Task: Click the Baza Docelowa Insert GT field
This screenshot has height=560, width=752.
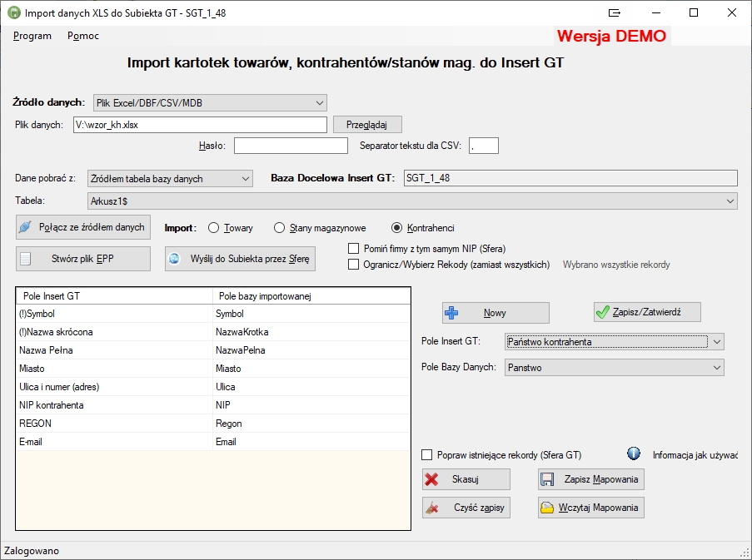Action: pyautogui.click(x=570, y=178)
